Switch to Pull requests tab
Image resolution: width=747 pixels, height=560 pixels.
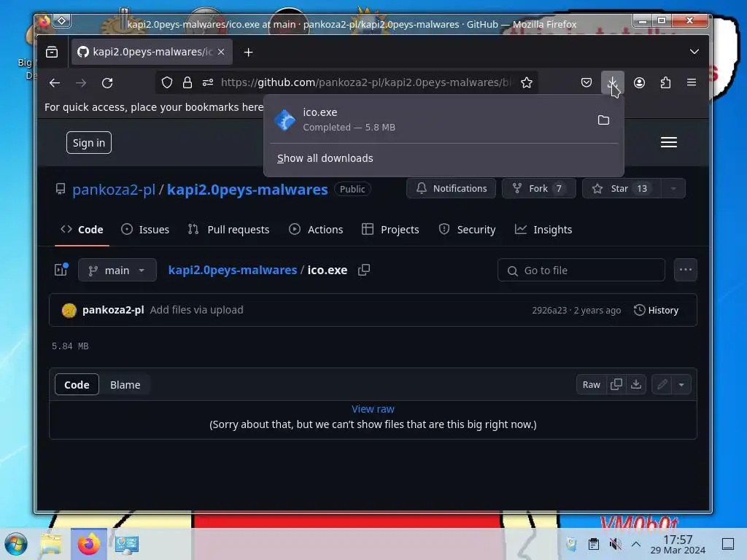click(x=228, y=230)
